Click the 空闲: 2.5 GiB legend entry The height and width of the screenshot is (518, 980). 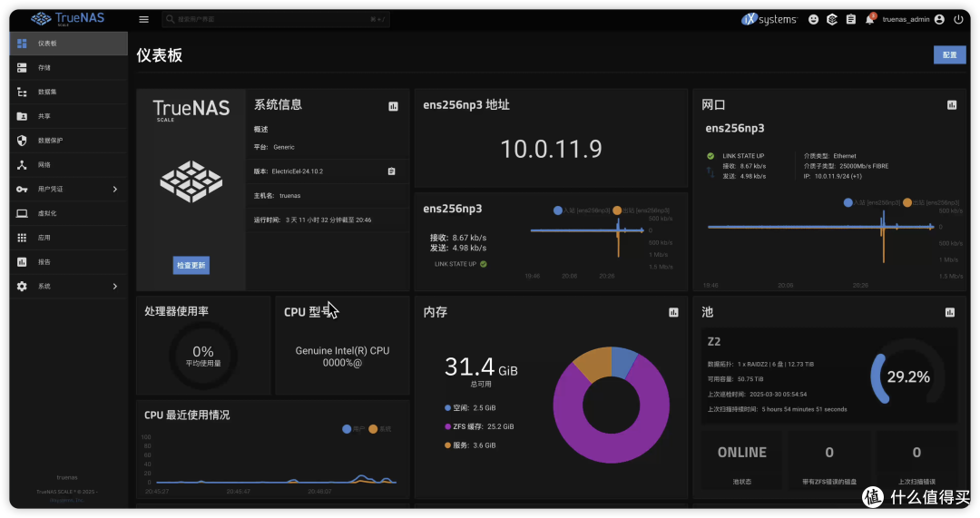[470, 408]
